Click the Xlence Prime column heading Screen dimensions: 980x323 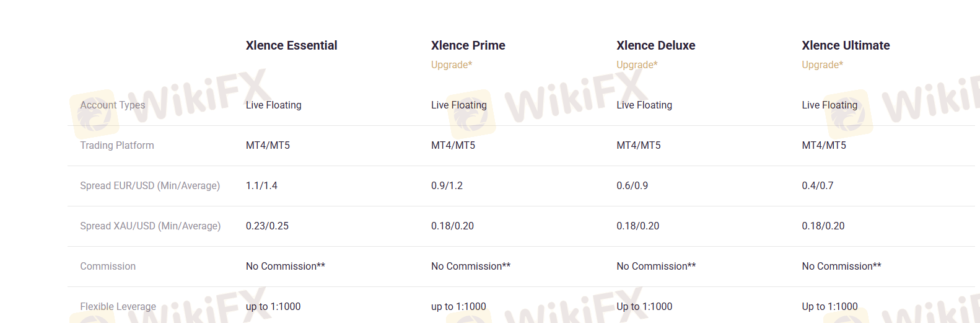click(x=468, y=45)
